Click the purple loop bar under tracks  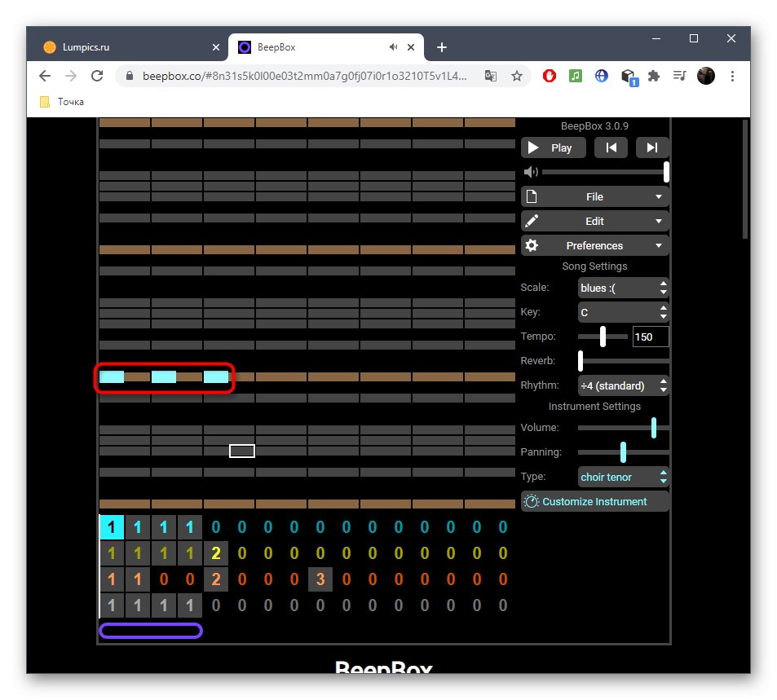(x=151, y=631)
